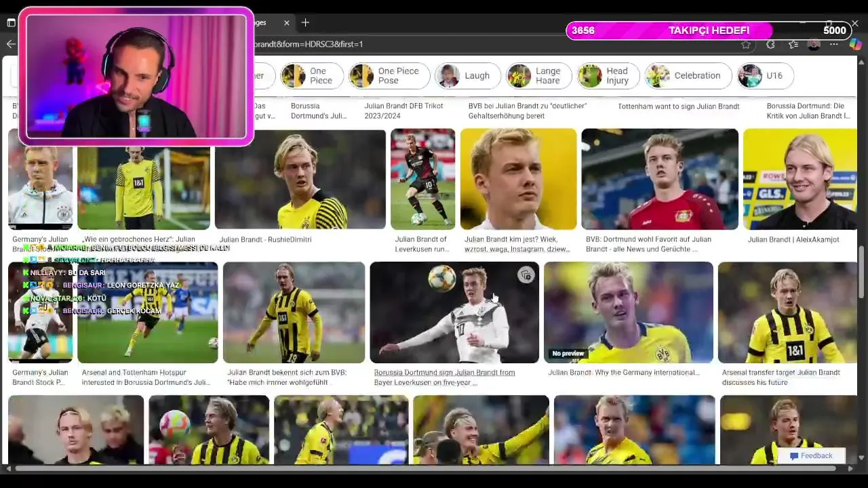
Task: Select the One Piece Pose filter chip
Action: pos(389,75)
